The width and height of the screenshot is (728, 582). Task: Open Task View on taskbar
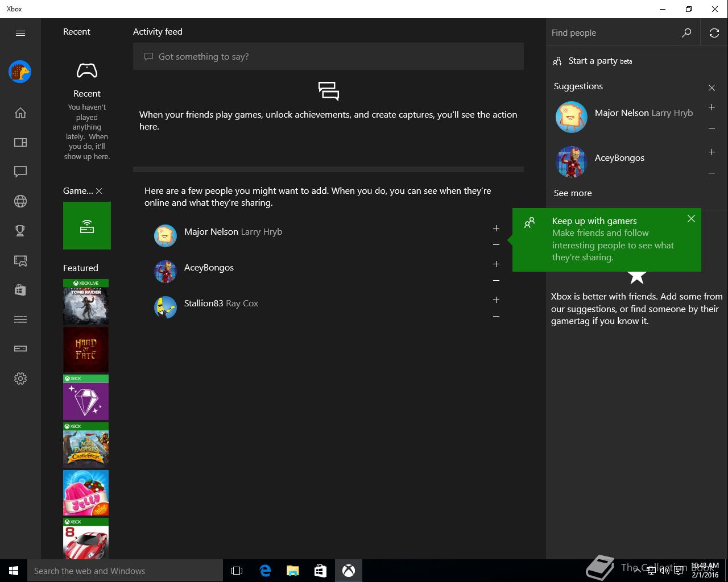(237, 571)
